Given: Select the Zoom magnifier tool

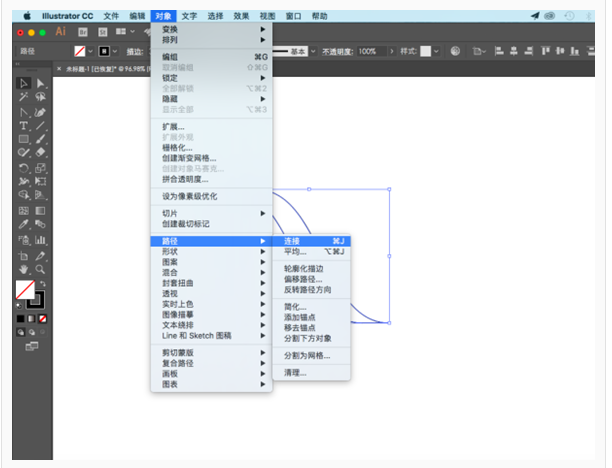Looking at the screenshot, I should point(40,269).
